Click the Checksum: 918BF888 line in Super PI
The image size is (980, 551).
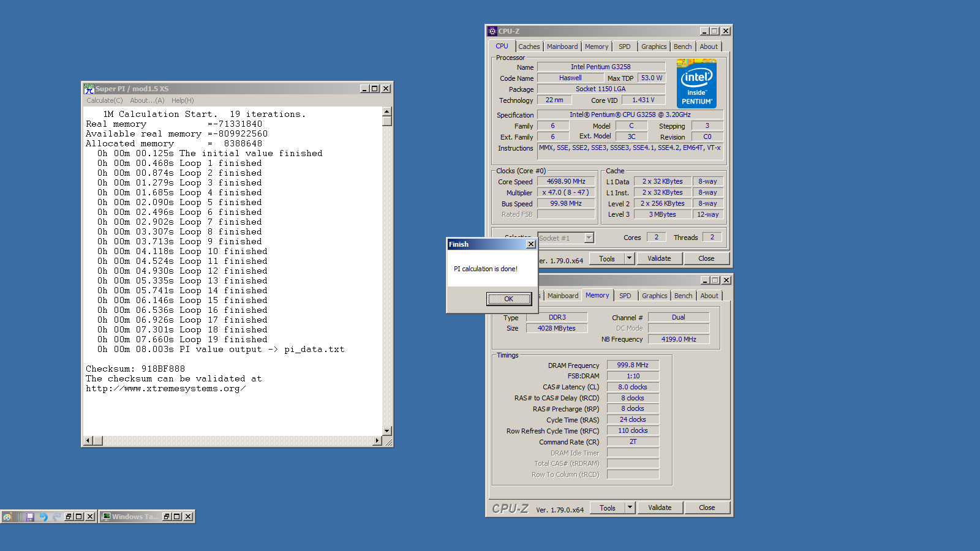pos(135,369)
